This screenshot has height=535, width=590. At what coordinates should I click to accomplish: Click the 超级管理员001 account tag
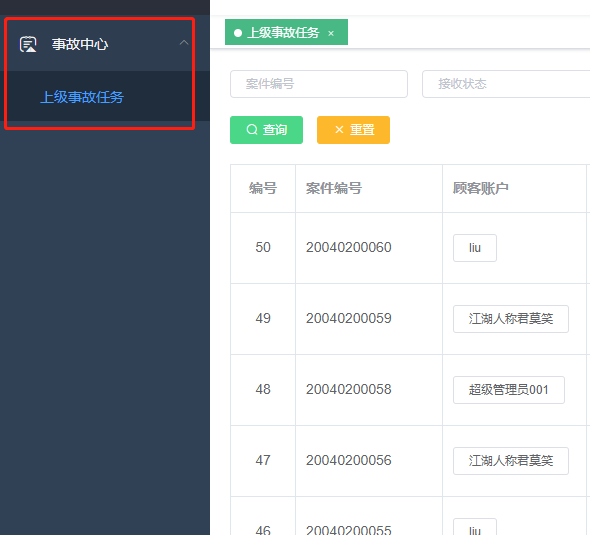(x=509, y=390)
